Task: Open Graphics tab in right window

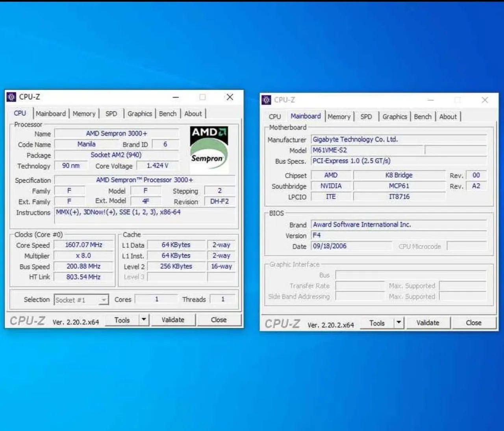Action: (395, 117)
